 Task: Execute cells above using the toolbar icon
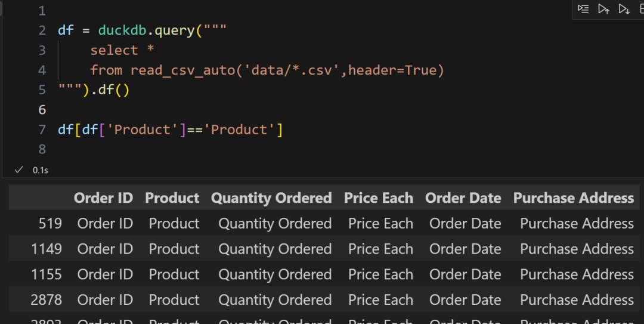click(x=603, y=9)
